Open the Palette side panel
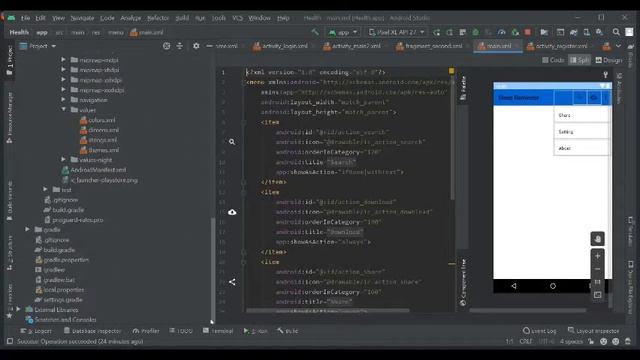Screen dimensions: 640x360 coord(463,87)
